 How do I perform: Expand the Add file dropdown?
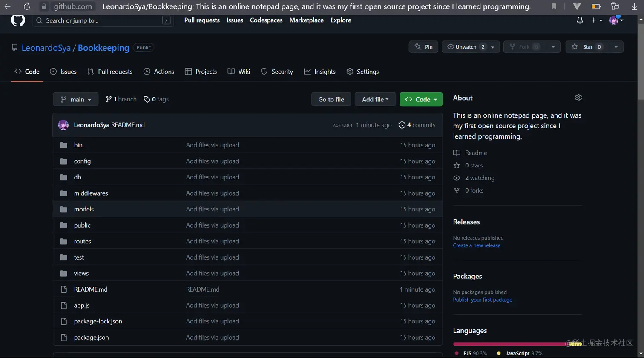pos(375,99)
